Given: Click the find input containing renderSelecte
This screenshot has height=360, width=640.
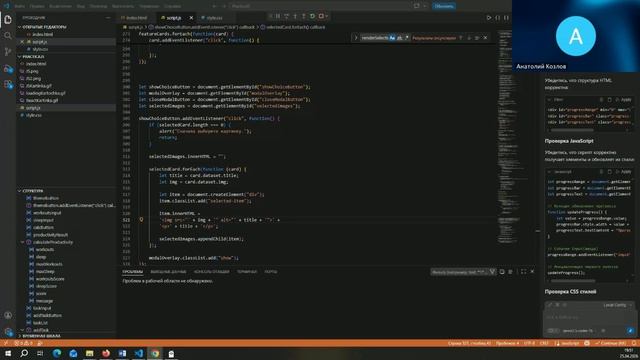Looking at the screenshot, I should click(x=374, y=38).
